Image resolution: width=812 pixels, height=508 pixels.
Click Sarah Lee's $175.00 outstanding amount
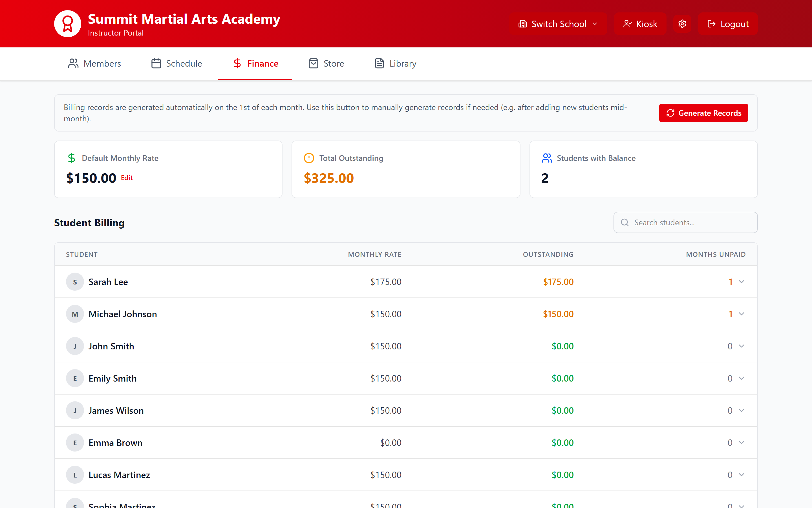558,282
